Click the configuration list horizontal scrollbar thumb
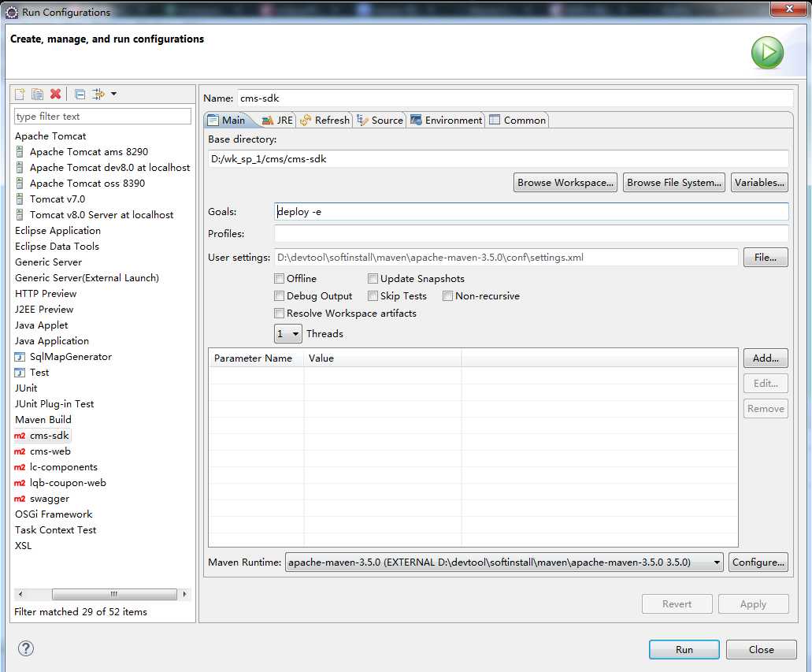This screenshot has width=812, height=672. 114,594
